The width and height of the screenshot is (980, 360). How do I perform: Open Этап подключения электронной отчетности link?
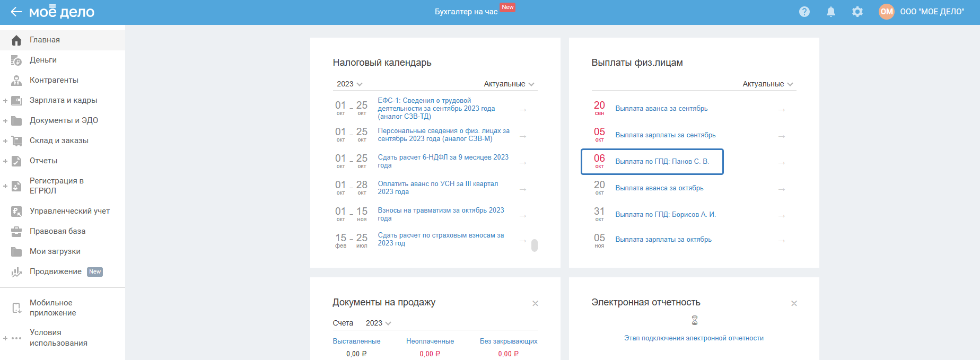[x=694, y=338]
